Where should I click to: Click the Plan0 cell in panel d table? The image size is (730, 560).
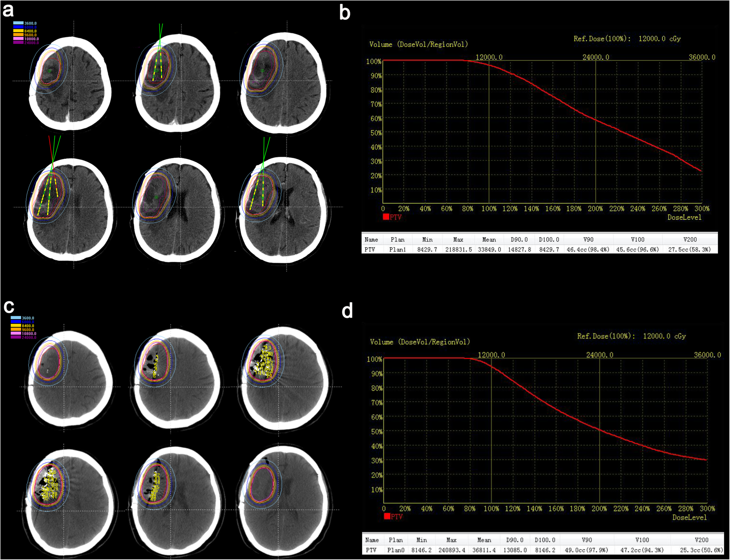coord(396,550)
